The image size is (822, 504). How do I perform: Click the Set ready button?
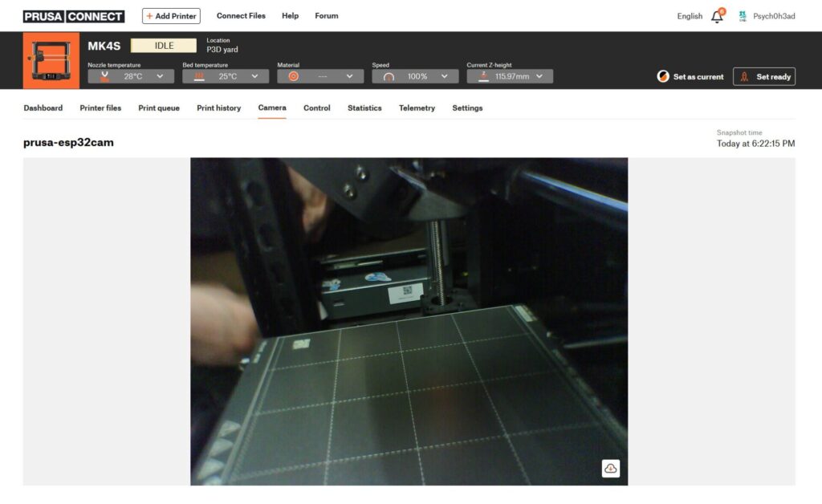click(x=764, y=76)
